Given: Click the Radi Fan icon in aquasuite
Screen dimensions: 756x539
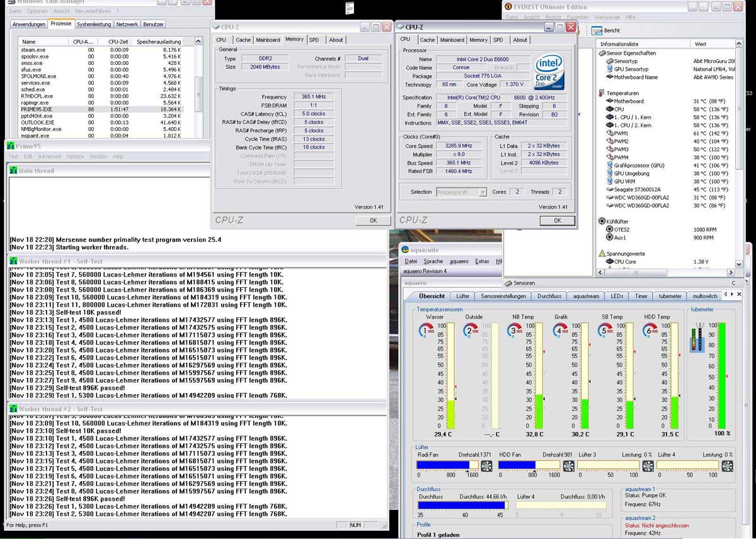Looking at the screenshot, I should (487, 466).
